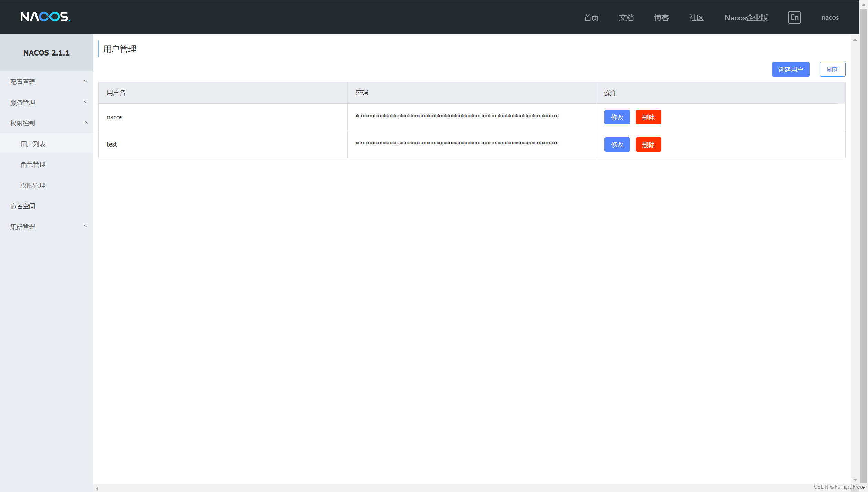Switch language with the En toggle

(x=794, y=17)
